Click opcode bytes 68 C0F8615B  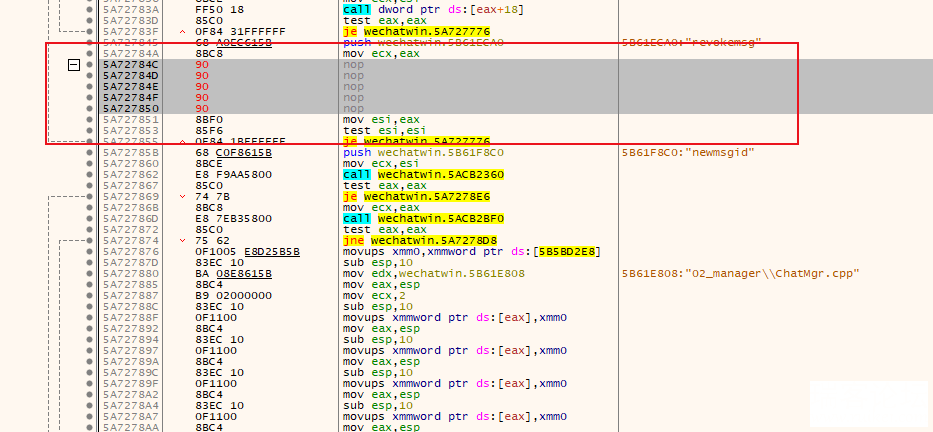coord(233,152)
